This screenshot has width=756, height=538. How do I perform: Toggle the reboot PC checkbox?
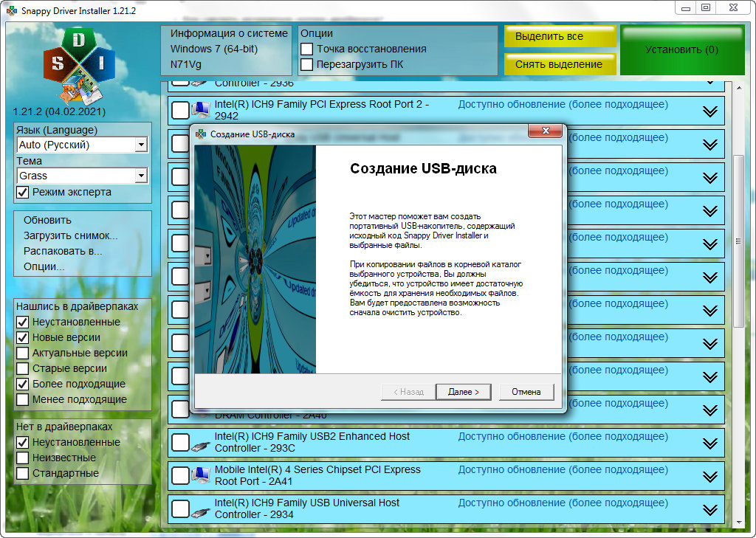[307, 64]
